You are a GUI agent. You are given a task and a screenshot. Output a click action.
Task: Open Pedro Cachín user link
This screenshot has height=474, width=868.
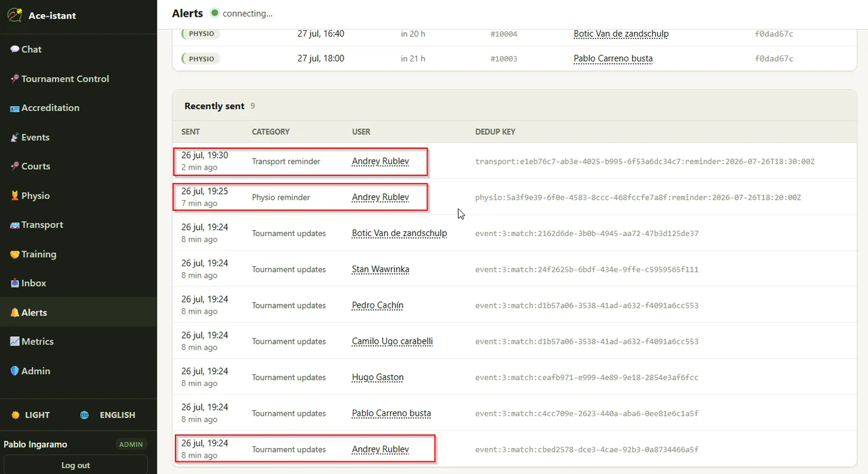pyautogui.click(x=377, y=305)
